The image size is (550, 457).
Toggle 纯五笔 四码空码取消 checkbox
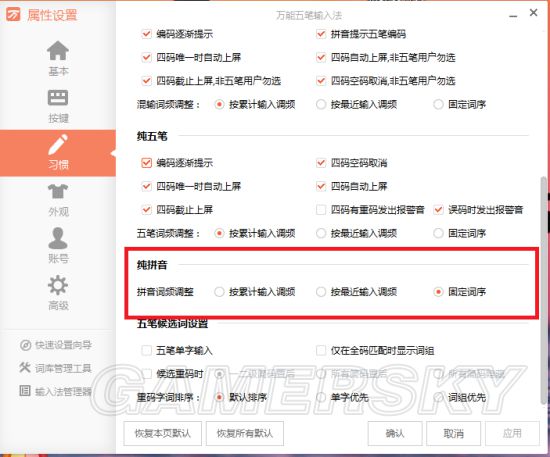click(321, 163)
